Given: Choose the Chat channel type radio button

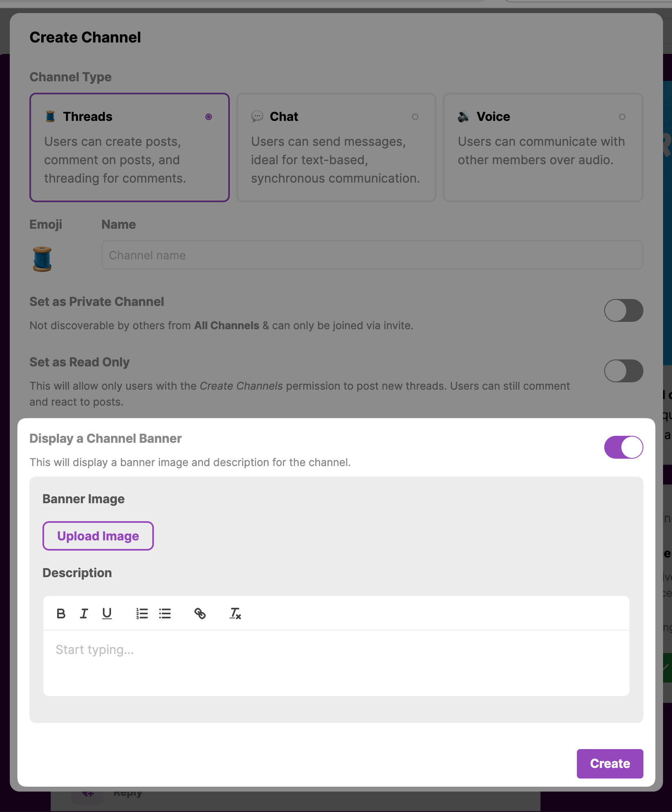Looking at the screenshot, I should tap(415, 117).
